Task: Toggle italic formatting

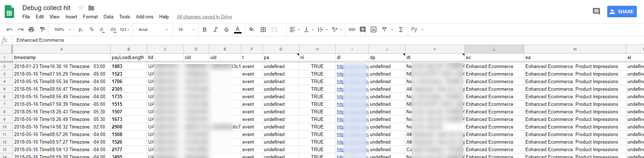Action: pyautogui.click(x=215, y=30)
